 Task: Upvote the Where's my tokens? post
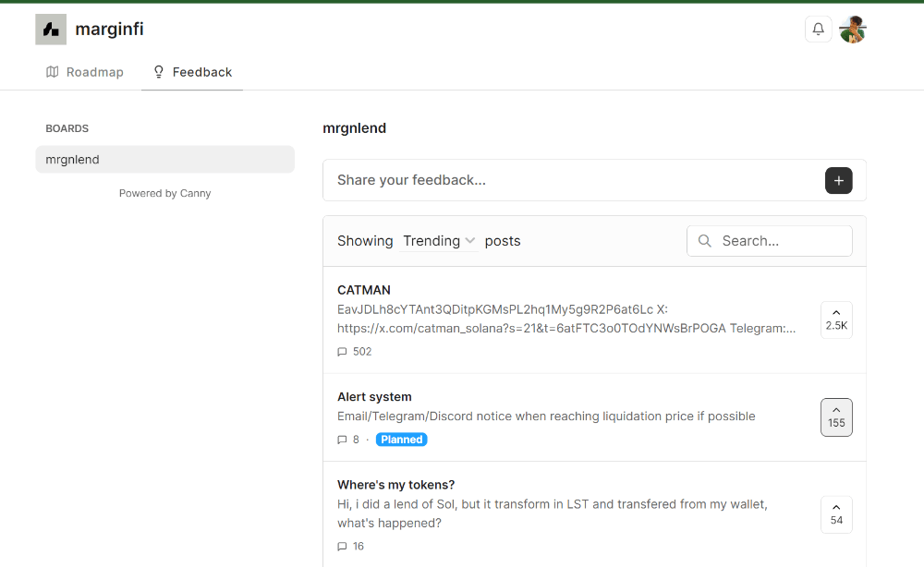836,514
